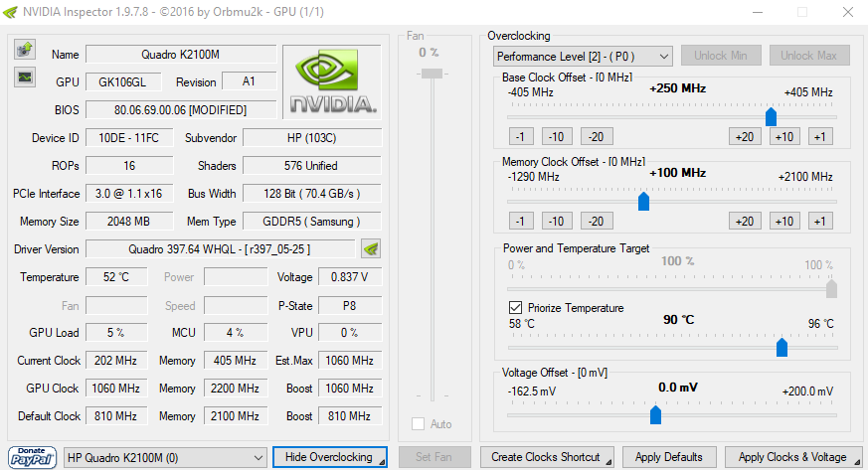The height and width of the screenshot is (470, 868).
Task: Click the Voltage value 0.837 V
Action: coord(350,277)
